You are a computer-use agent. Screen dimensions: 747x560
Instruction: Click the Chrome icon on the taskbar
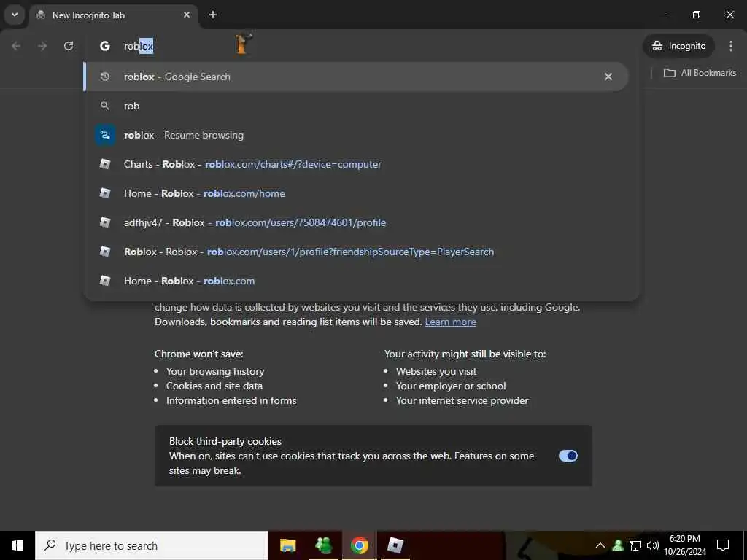pyautogui.click(x=359, y=545)
